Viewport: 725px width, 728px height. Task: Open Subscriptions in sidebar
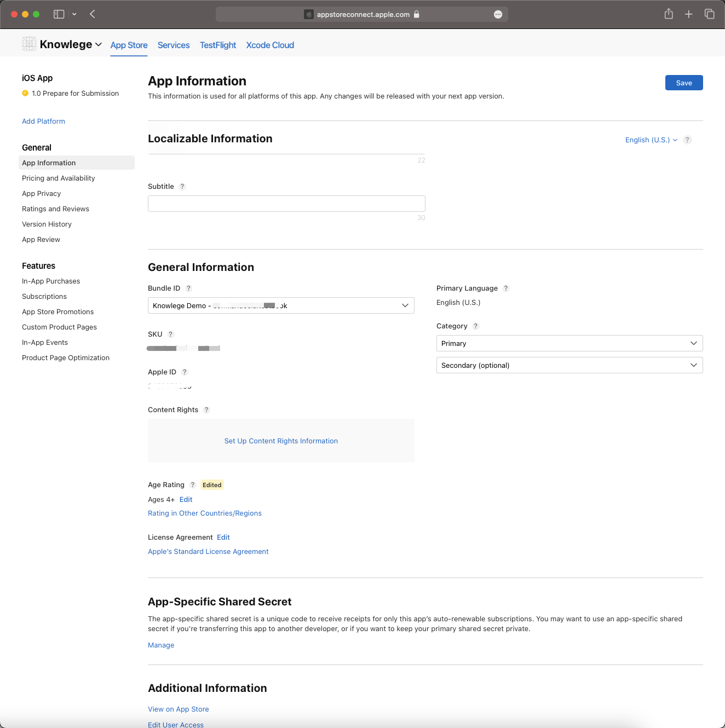pyautogui.click(x=44, y=297)
